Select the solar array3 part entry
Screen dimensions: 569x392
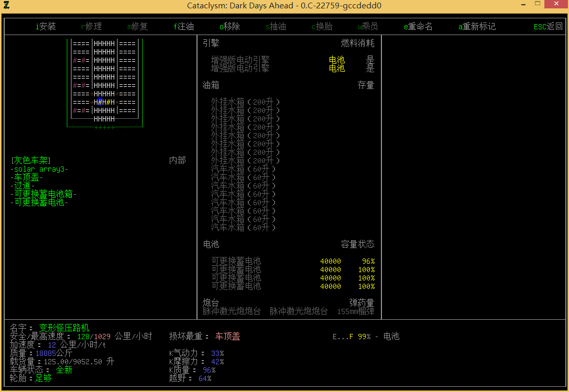click(39, 169)
